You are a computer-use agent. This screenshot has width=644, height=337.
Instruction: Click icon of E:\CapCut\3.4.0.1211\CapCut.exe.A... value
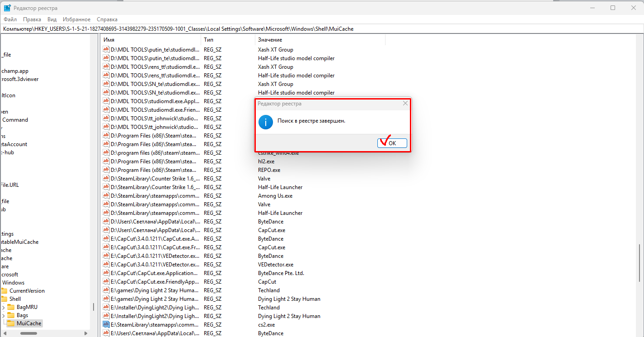coord(106,239)
